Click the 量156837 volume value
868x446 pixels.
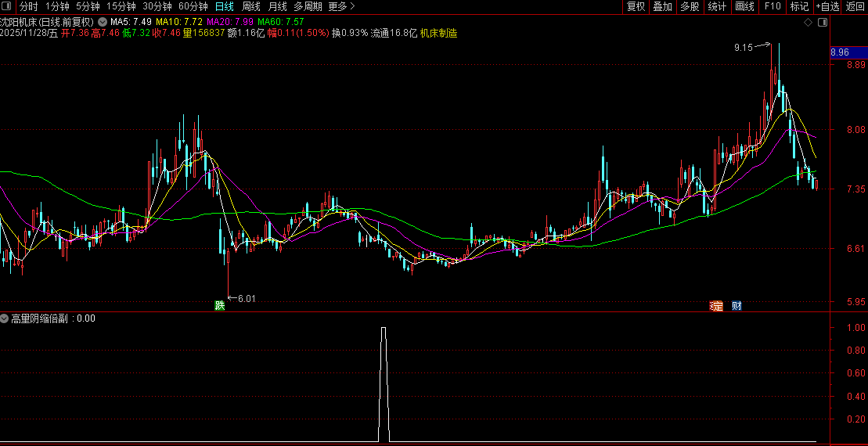(x=203, y=33)
